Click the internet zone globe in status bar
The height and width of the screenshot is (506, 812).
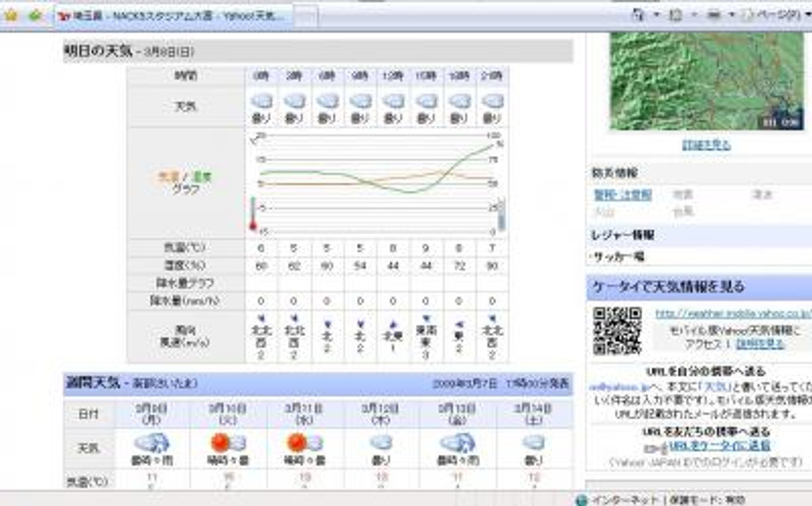pyautogui.click(x=581, y=500)
